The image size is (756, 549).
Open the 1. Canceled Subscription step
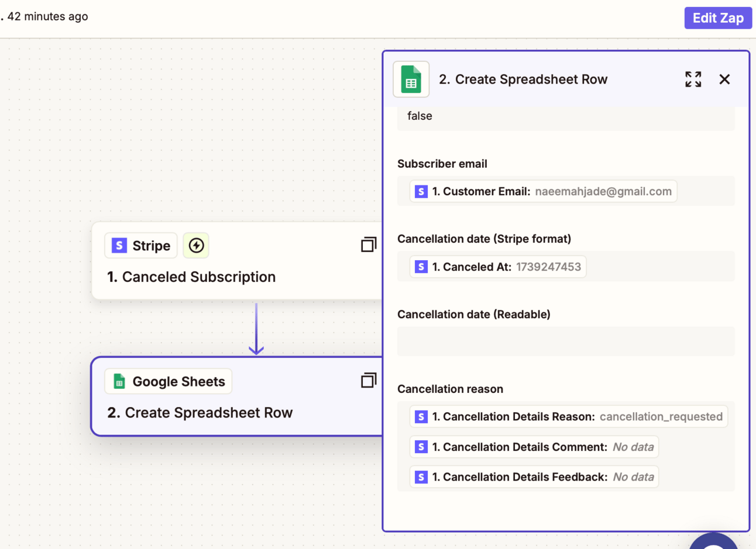point(237,261)
